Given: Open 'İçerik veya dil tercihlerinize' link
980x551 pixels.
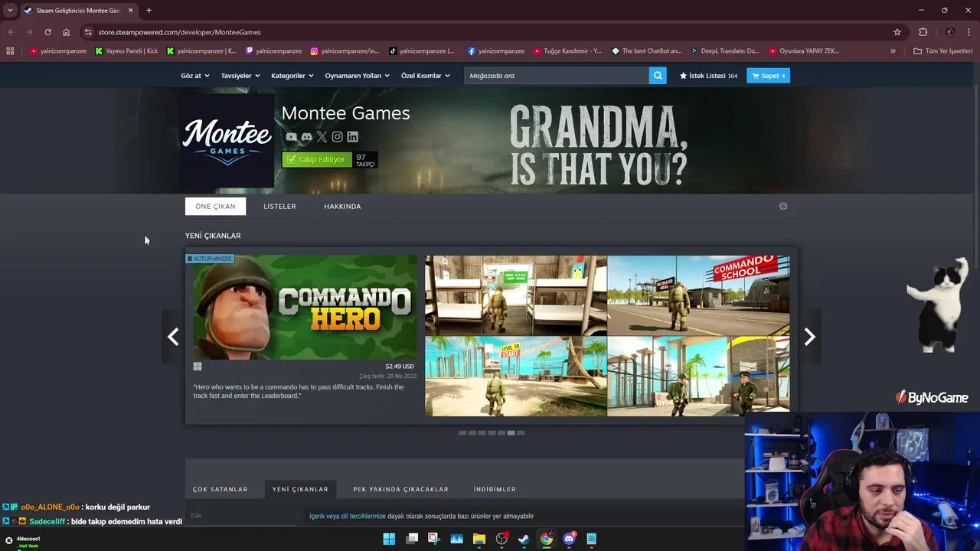Looking at the screenshot, I should tap(348, 517).
